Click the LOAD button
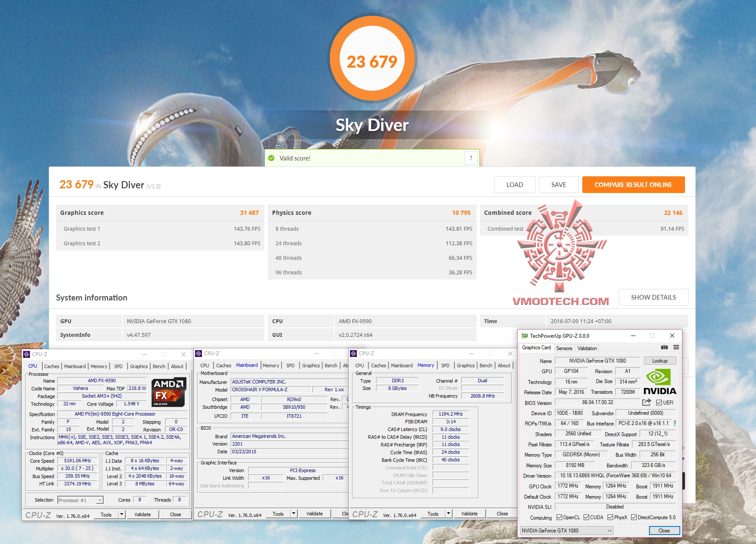The height and width of the screenshot is (544, 756). 515,185
